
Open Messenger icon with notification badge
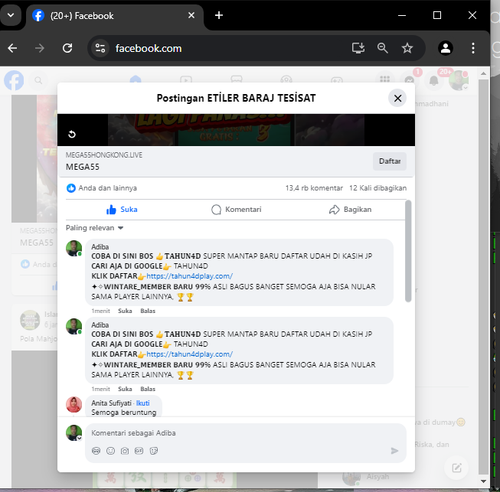tap(409, 80)
